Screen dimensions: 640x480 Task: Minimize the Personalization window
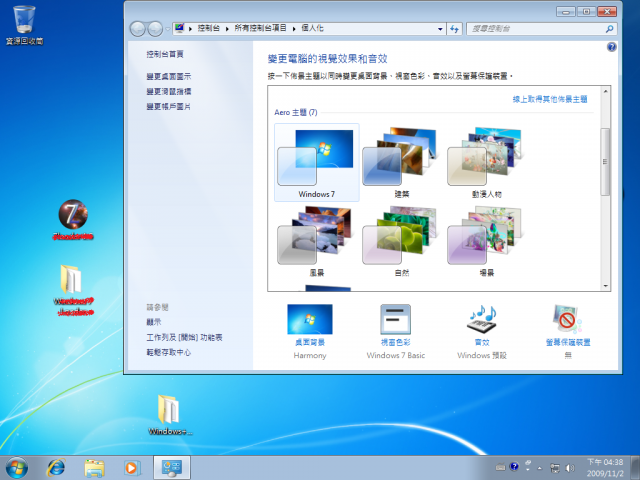[566, 11]
